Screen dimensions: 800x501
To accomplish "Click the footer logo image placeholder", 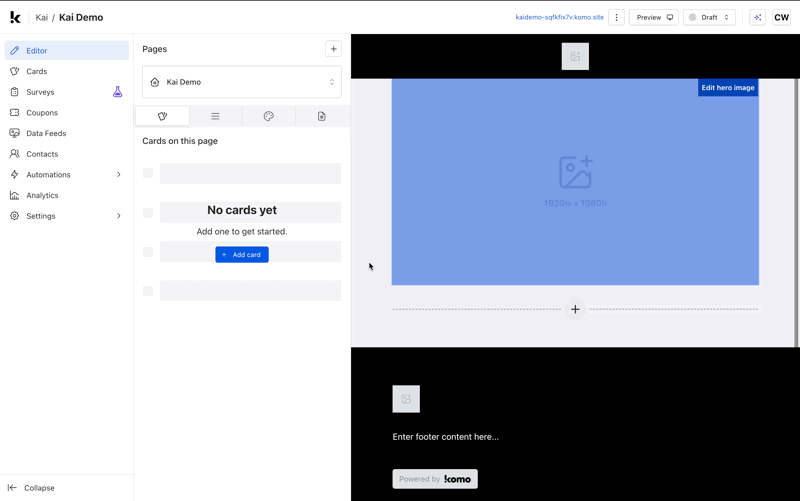I will (x=406, y=399).
